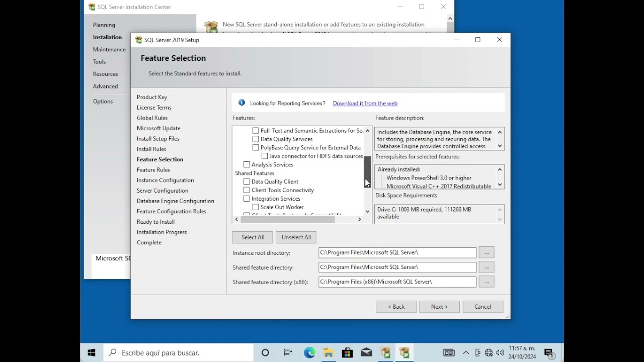This screenshot has width=644, height=362.
Task: Select first SQL Server installer taskbar icon
Action: coord(385,353)
